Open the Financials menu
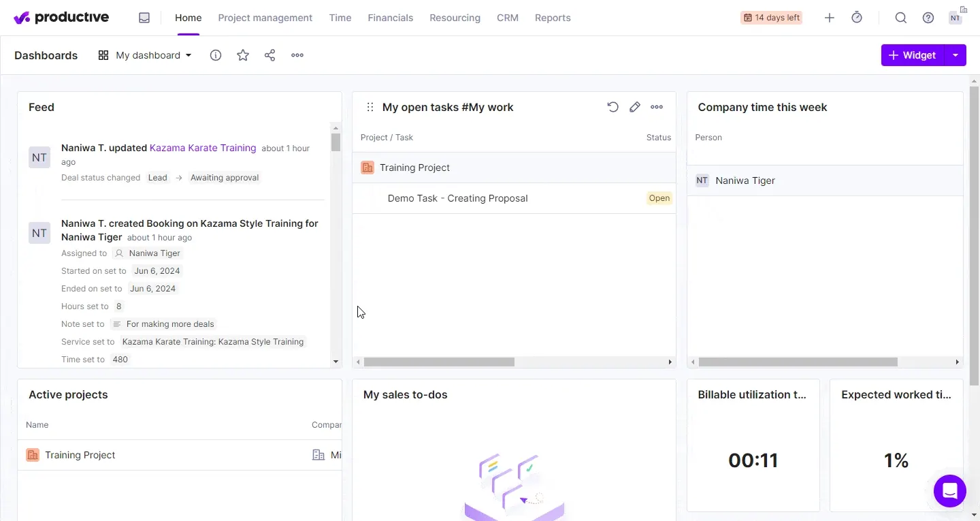Viewport: 980px width, 521px height. click(x=391, y=18)
